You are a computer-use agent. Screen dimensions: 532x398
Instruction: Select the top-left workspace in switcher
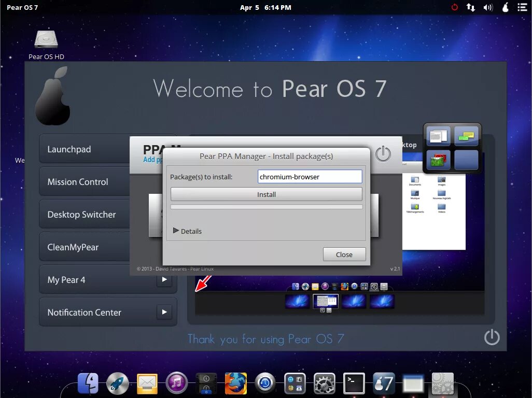tap(438, 136)
